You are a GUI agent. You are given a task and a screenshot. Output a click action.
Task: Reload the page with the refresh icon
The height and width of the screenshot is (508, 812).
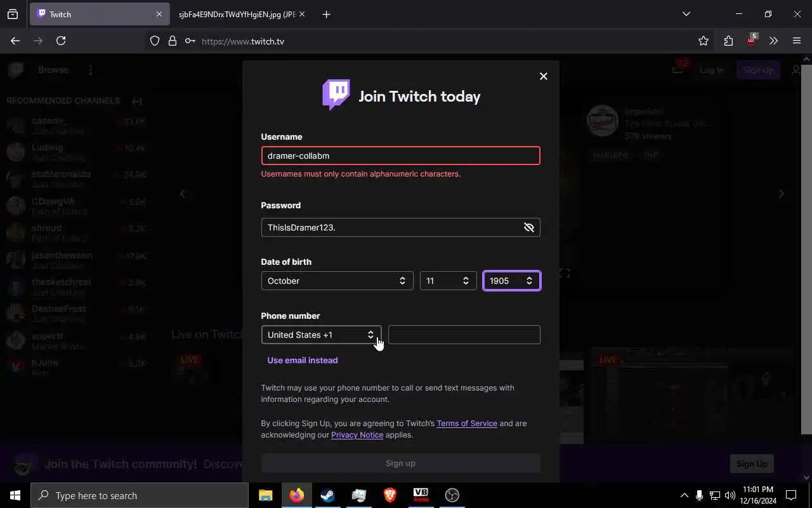click(x=61, y=41)
